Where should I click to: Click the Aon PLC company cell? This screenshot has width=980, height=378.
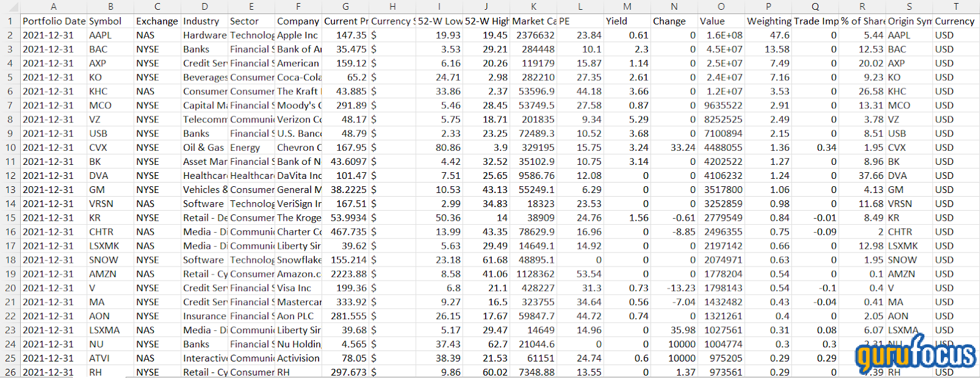[x=298, y=317]
